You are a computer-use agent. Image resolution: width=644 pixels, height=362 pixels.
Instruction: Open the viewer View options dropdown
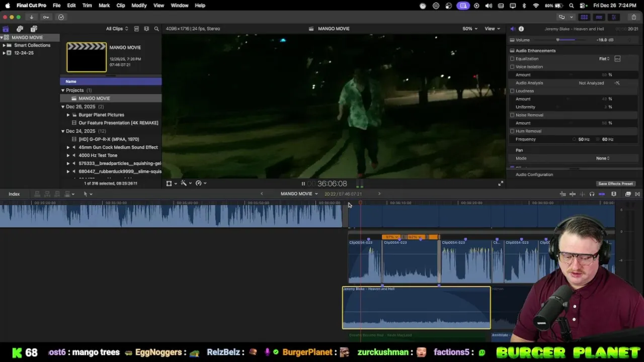tap(492, 29)
